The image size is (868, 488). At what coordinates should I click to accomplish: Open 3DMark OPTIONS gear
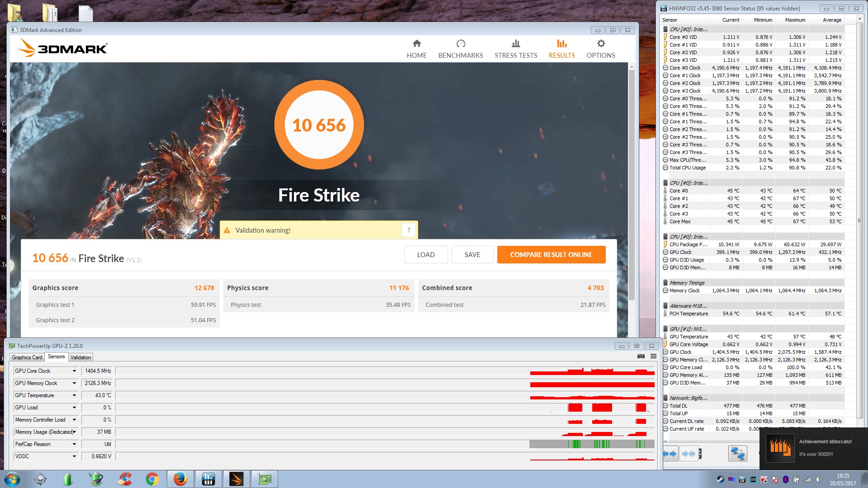click(600, 49)
